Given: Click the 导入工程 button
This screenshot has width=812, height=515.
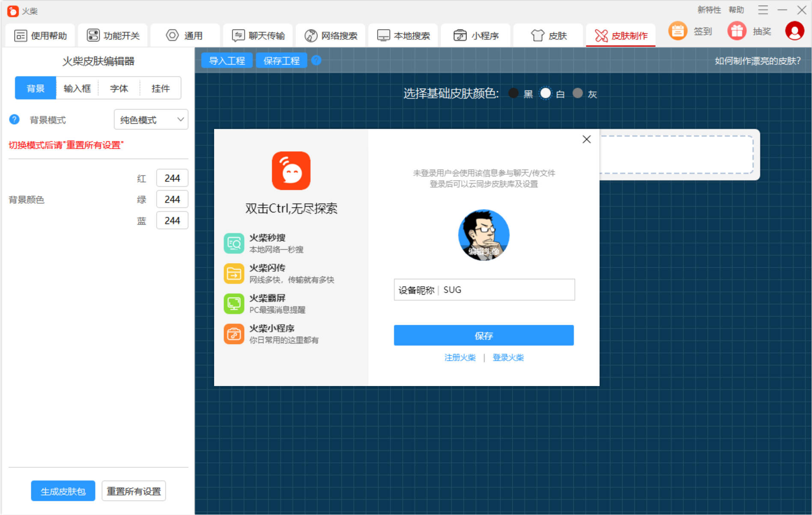Looking at the screenshot, I should point(227,61).
